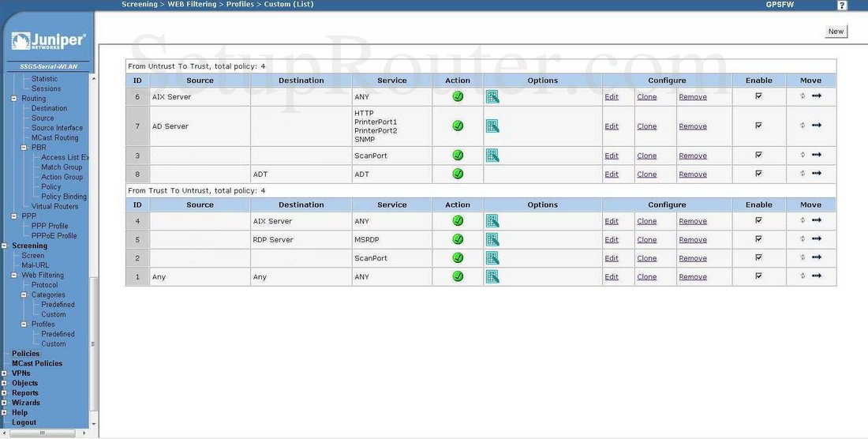Click Remove link for policy ID 3
This screenshot has width=868, height=439.
click(x=693, y=156)
